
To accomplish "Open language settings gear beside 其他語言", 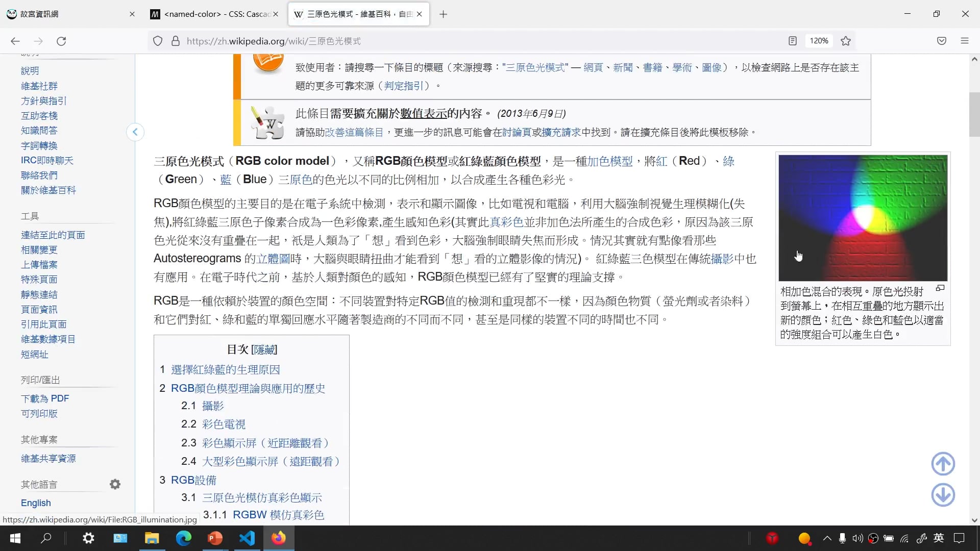I will (x=115, y=484).
